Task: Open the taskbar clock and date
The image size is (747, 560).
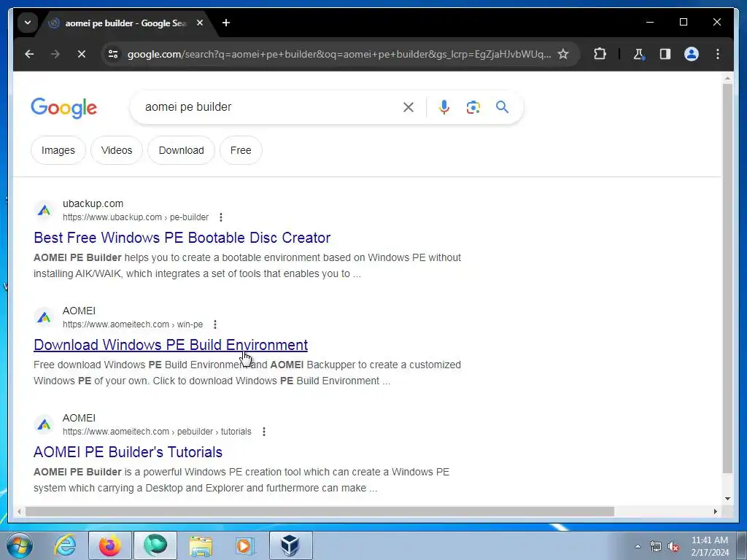Action: (709, 546)
